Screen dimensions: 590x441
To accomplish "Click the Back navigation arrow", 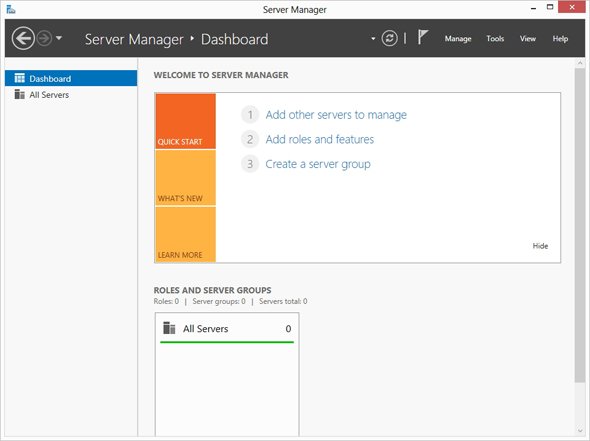I will pos(23,38).
